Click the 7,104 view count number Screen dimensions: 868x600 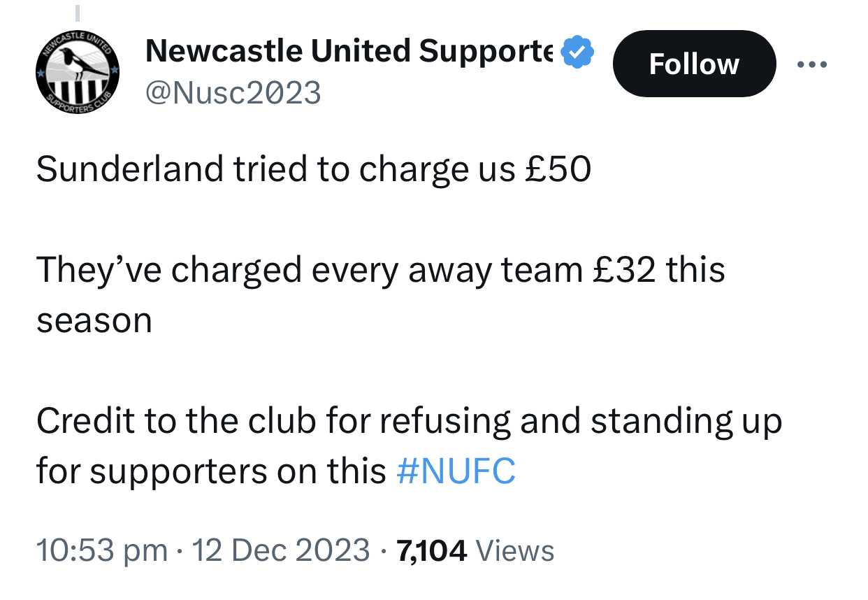point(431,550)
